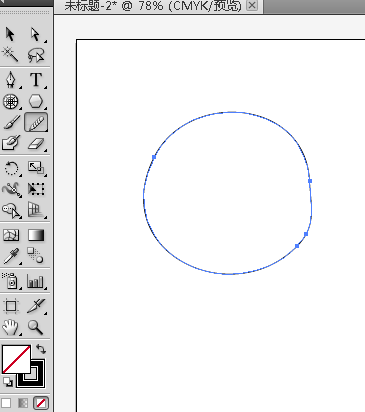Activate the Symbol Sprayer tool
365x412 pixels.
click(11, 281)
